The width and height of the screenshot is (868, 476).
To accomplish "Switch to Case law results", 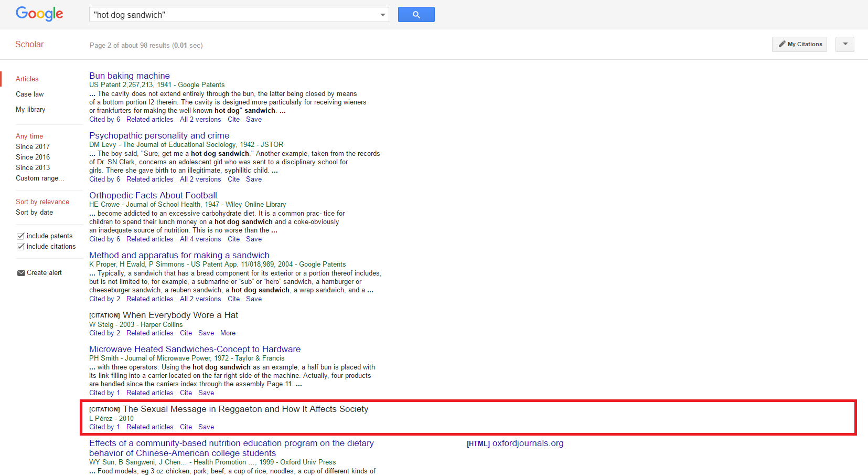I will [30, 94].
